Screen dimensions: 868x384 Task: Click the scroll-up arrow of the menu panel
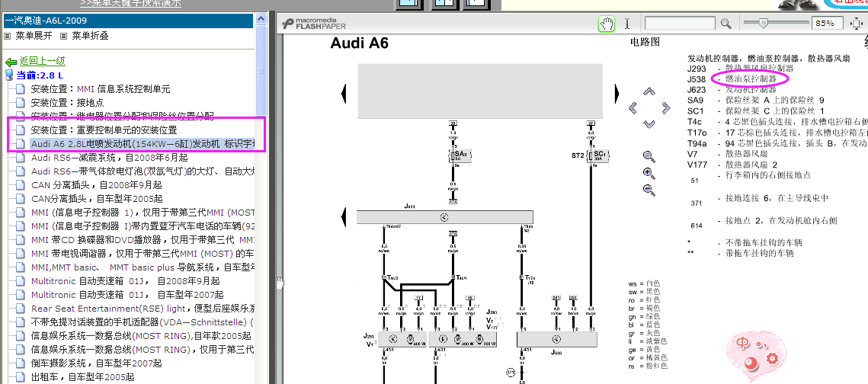click(261, 20)
